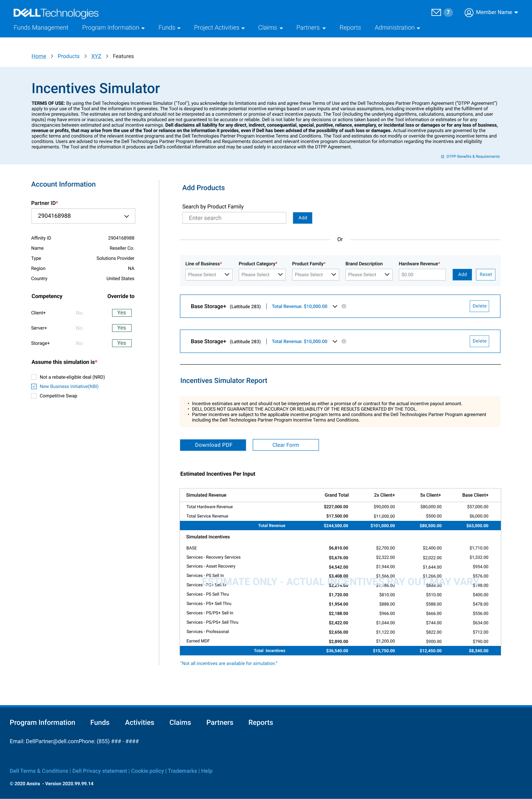Open footer Reports link
The height and width of the screenshot is (799, 532).
pos(261,723)
